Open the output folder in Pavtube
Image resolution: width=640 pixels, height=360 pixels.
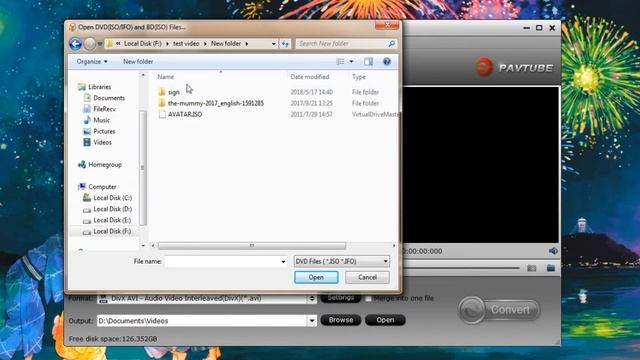385,320
